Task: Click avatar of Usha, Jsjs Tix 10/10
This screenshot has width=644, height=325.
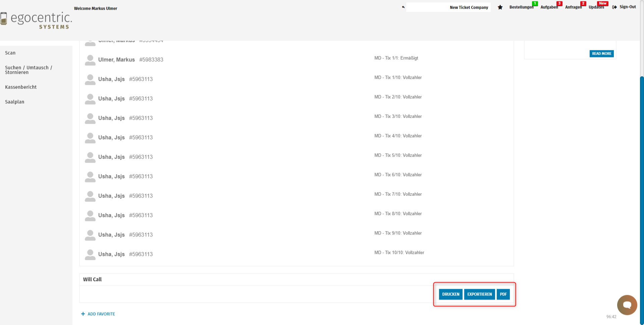Action: point(90,255)
